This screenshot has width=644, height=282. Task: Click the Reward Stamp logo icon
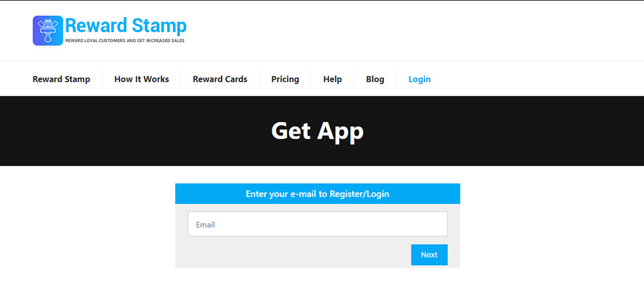[x=47, y=31]
